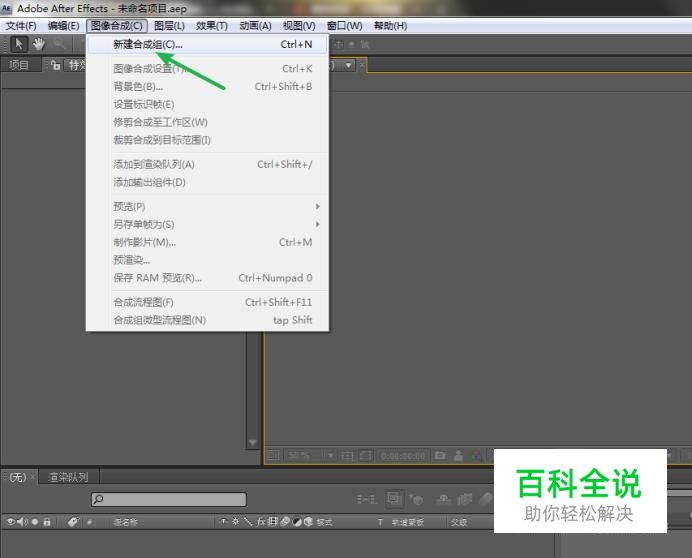Click the 模式 column header
This screenshot has width=692, height=558.
[324, 523]
